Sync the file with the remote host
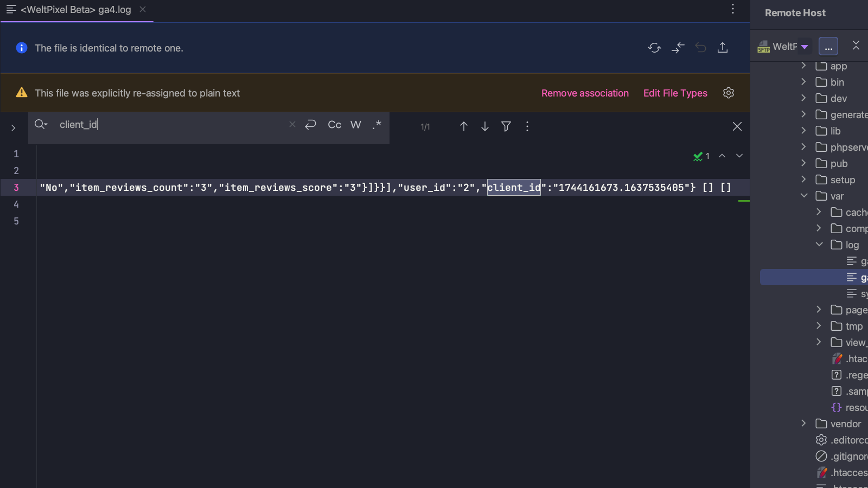Viewport: 868px width, 488px height. pos(654,48)
